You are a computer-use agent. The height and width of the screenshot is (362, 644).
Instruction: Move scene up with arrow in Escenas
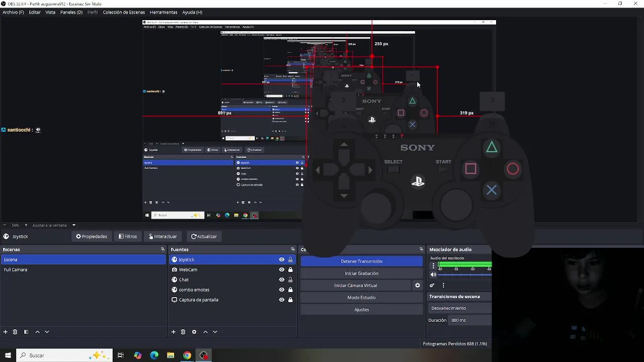pyautogui.click(x=37, y=332)
